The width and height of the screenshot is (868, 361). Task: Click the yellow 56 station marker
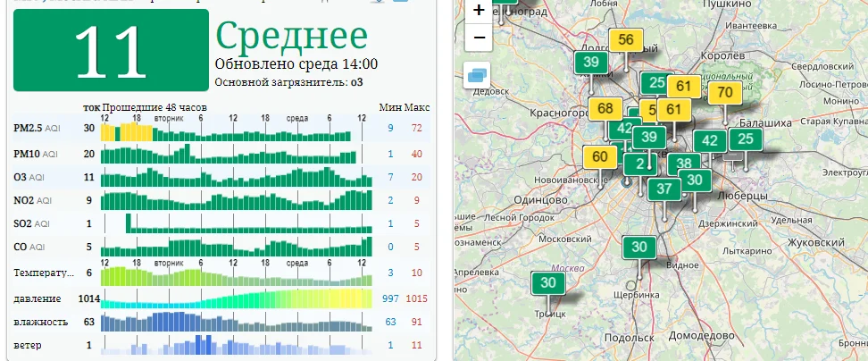(x=626, y=40)
